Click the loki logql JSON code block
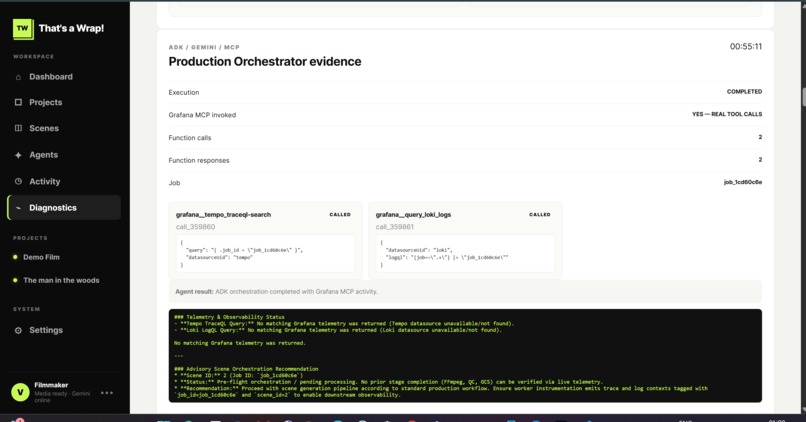Viewport: 806px width, 422px height. click(x=465, y=253)
